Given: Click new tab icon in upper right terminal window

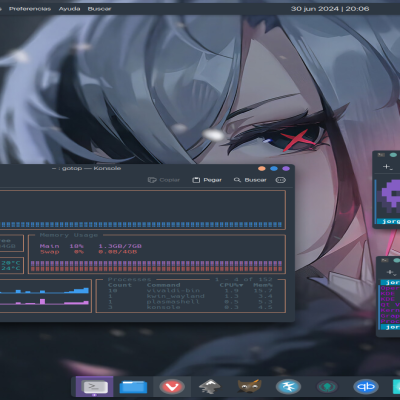Looking at the screenshot, I should pyautogui.click(x=388, y=166).
